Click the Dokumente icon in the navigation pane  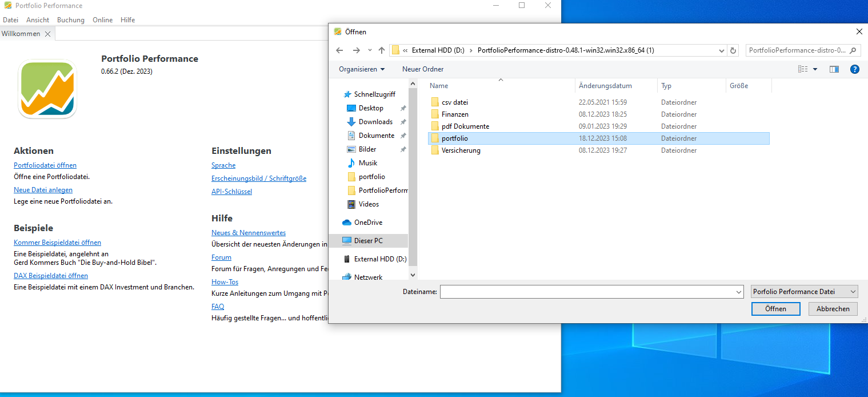(x=351, y=136)
